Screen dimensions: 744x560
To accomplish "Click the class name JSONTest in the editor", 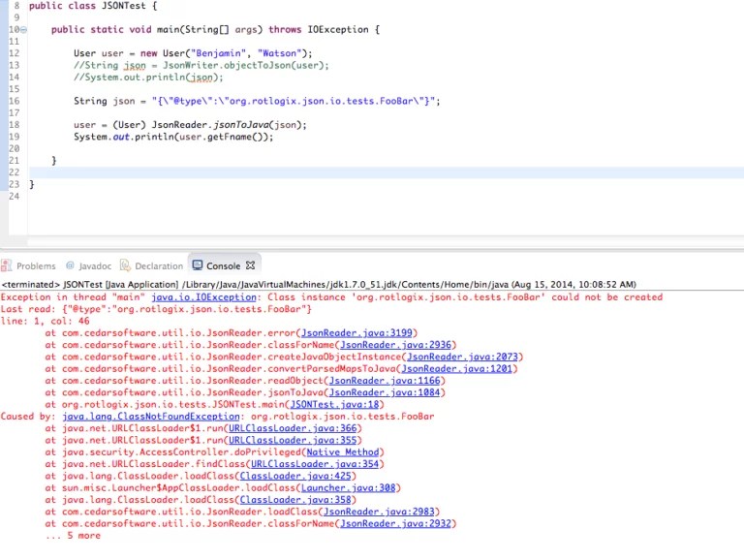I will pos(123,6).
